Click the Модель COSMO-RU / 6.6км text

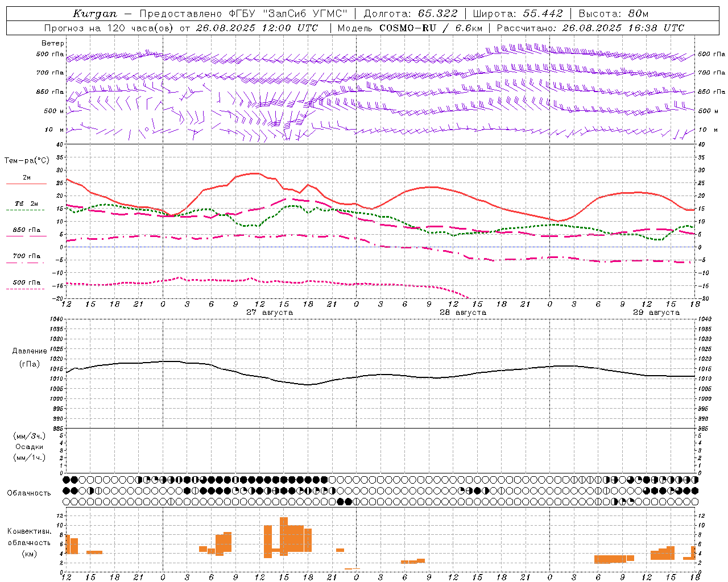point(410,28)
